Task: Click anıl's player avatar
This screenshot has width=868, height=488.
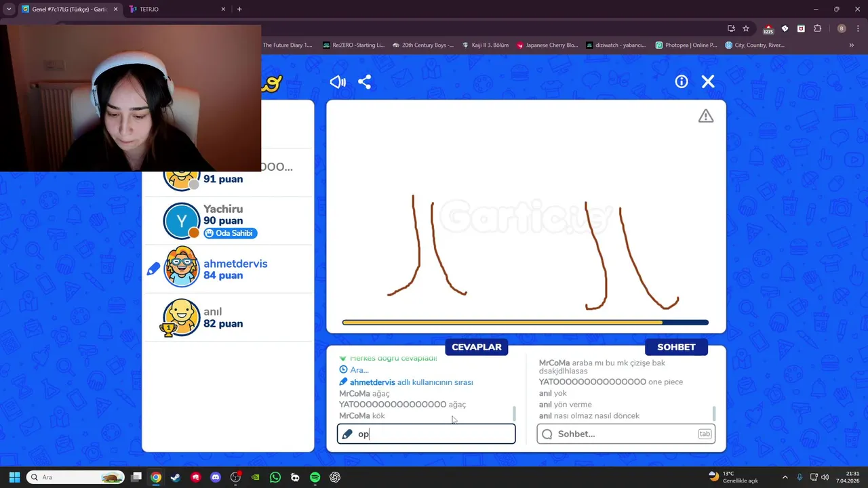Action: click(x=181, y=317)
